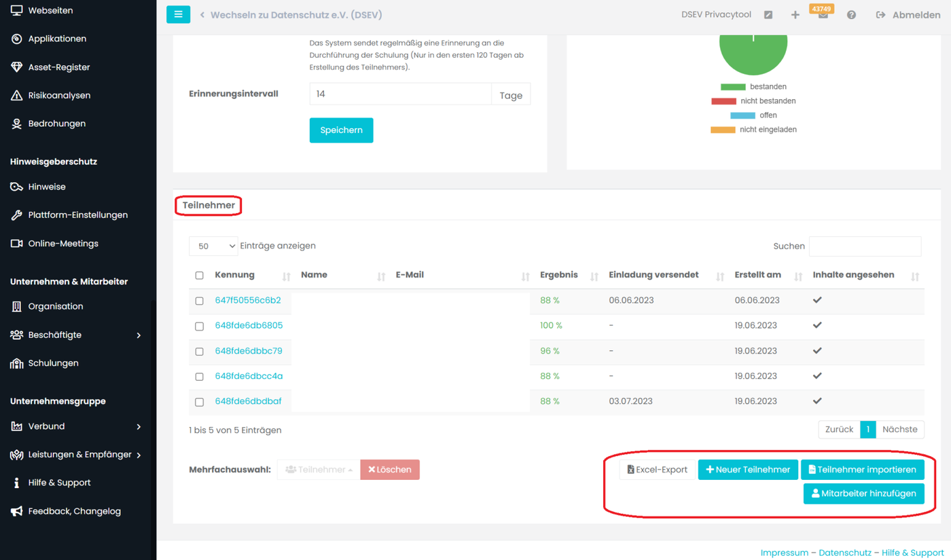Open the Mehrfachauswahl Teilnehmer dropdown
Screen dimensions: 951x560
tap(319, 470)
